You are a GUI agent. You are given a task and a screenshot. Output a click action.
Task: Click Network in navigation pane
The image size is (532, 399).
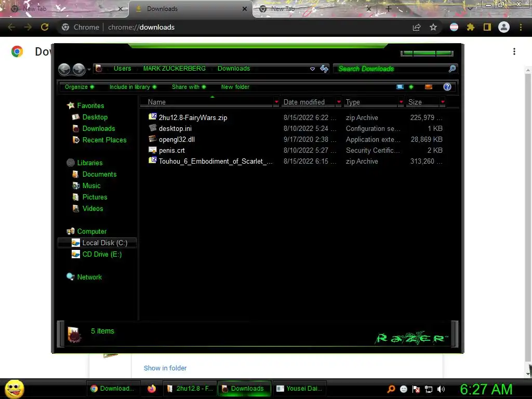[89, 277]
